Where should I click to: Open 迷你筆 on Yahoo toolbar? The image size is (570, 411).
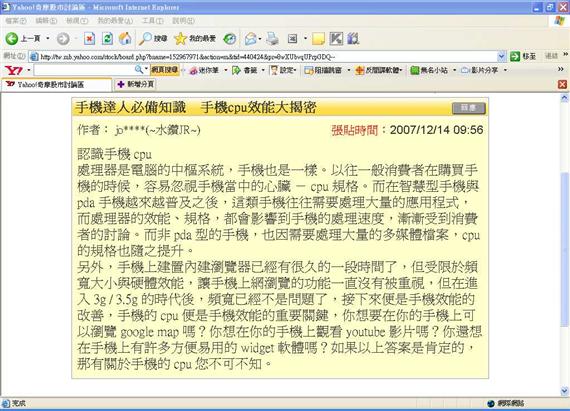point(205,70)
